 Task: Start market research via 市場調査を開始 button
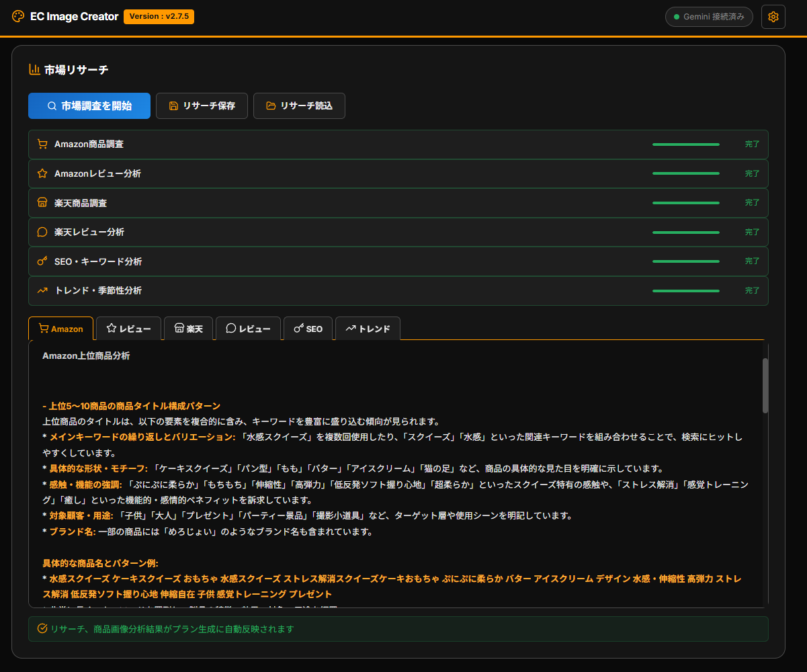pos(89,106)
